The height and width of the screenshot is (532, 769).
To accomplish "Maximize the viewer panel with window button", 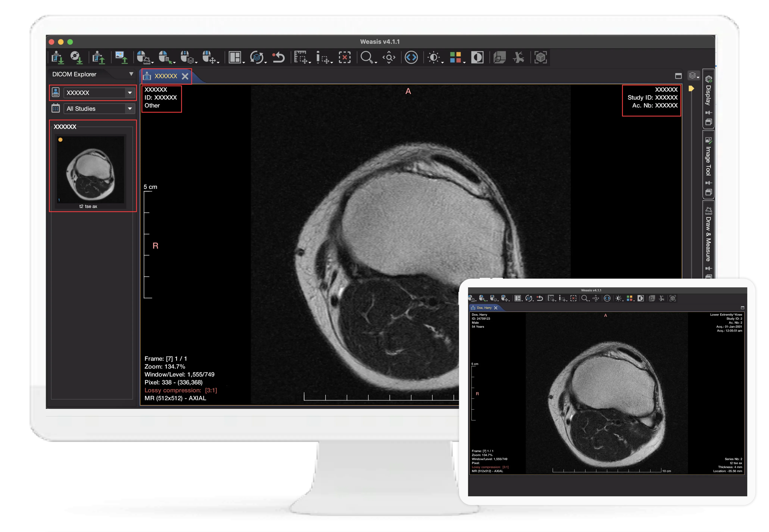I will [x=678, y=76].
